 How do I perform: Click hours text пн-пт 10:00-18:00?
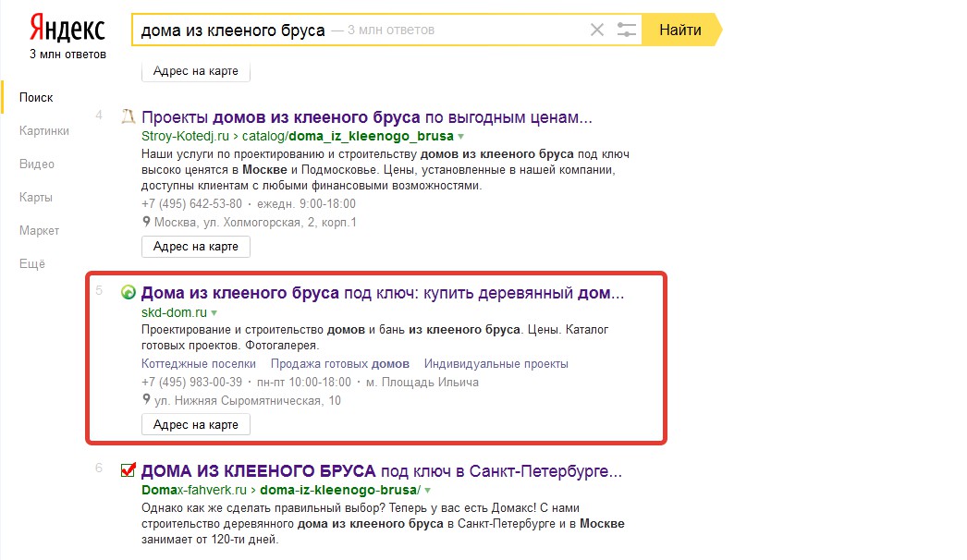click(x=304, y=382)
